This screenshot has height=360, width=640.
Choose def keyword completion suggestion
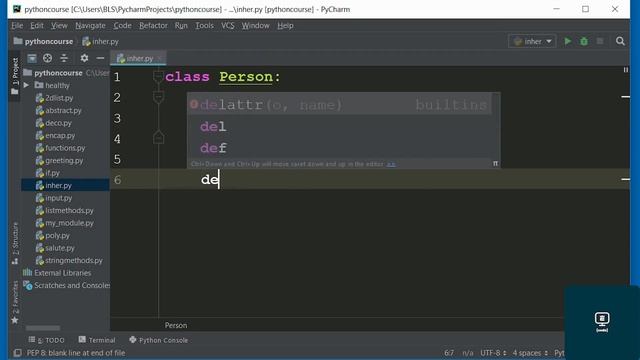pos(340,148)
